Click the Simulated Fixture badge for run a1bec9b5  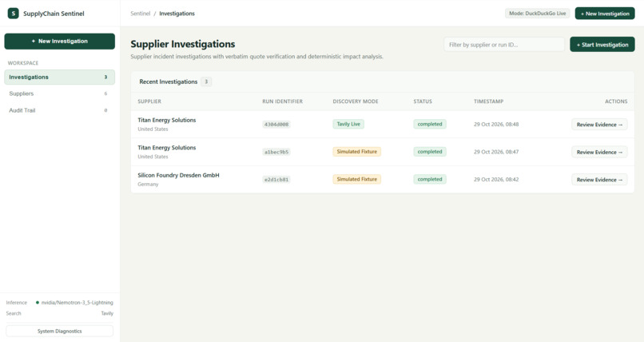tap(357, 152)
